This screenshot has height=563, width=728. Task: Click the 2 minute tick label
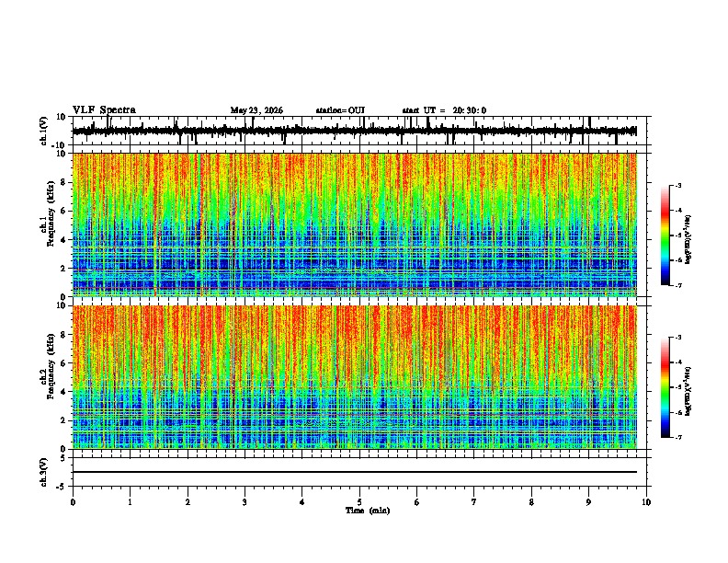click(x=188, y=502)
